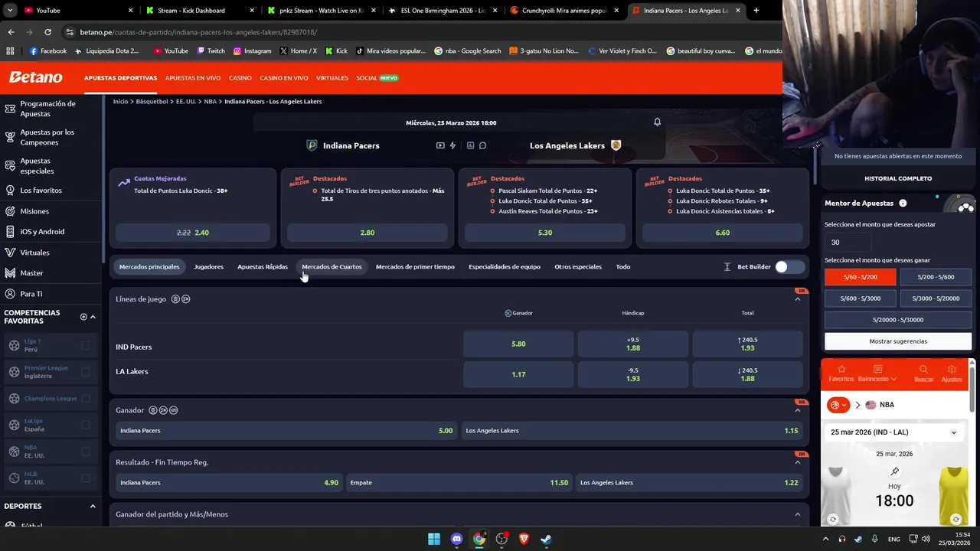Expand the 25 mar 2026 (IND - LAL) selector
The width and height of the screenshot is (980, 551).
click(x=893, y=432)
